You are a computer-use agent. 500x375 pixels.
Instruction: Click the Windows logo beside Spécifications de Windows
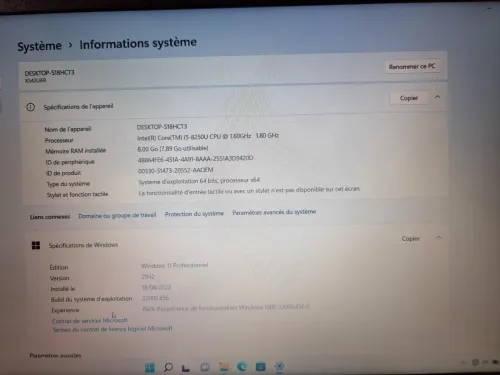pos(36,246)
